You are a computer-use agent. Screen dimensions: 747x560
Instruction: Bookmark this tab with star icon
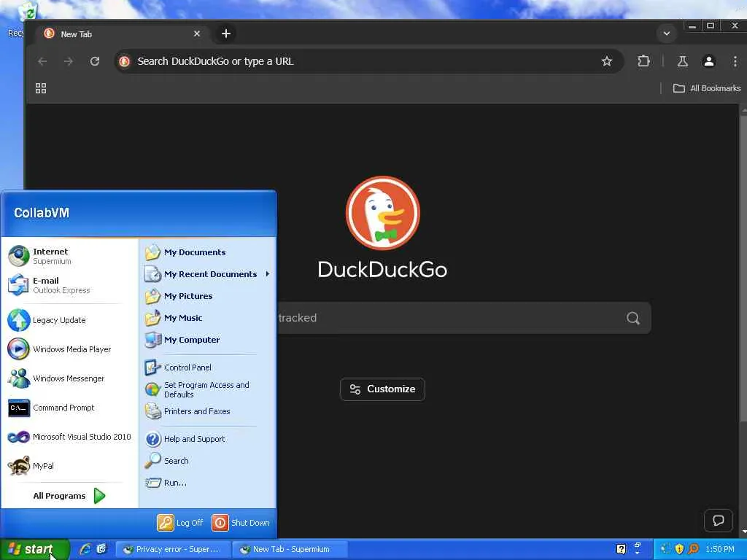tap(606, 61)
